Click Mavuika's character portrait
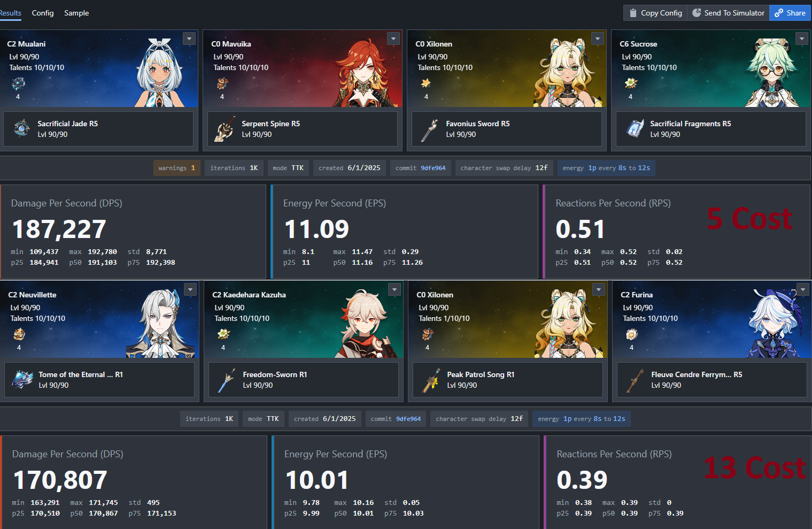Screen dimensions: 812x529 click(367, 72)
